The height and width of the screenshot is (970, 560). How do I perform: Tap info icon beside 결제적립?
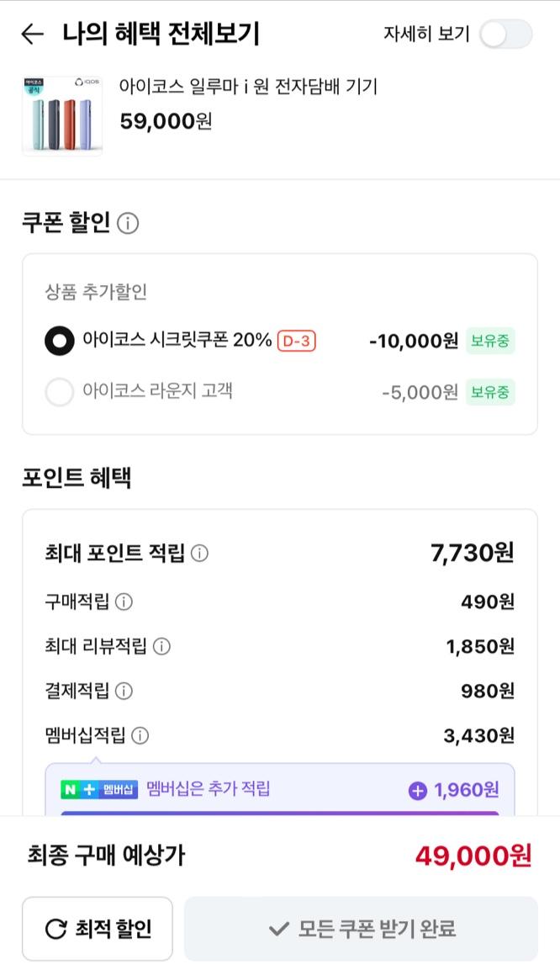(124, 692)
